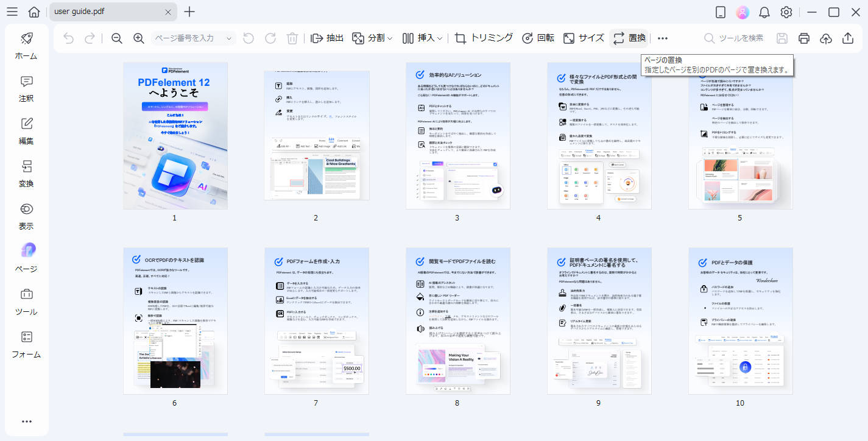
Task: Open the 注釈 annotation panel in the sidebar
Action: click(26, 89)
